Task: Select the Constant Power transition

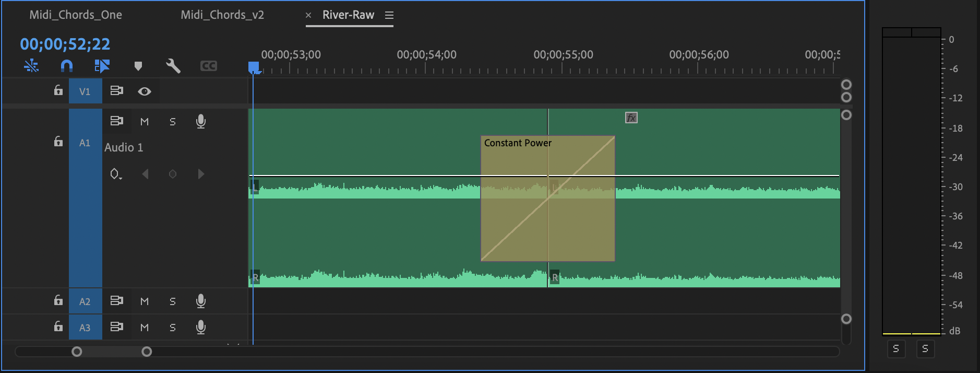Action: 547,199
